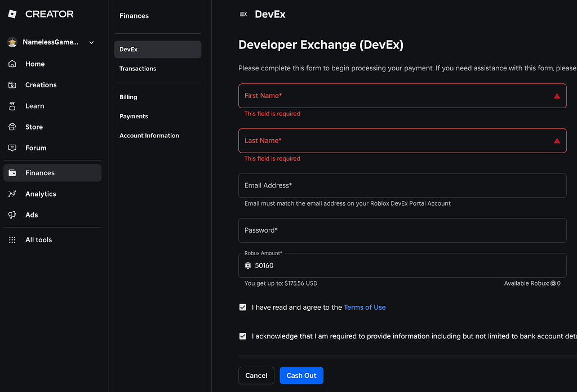Click inside the Email Address field
The height and width of the screenshot is (392, 577).
coord(402,185)
